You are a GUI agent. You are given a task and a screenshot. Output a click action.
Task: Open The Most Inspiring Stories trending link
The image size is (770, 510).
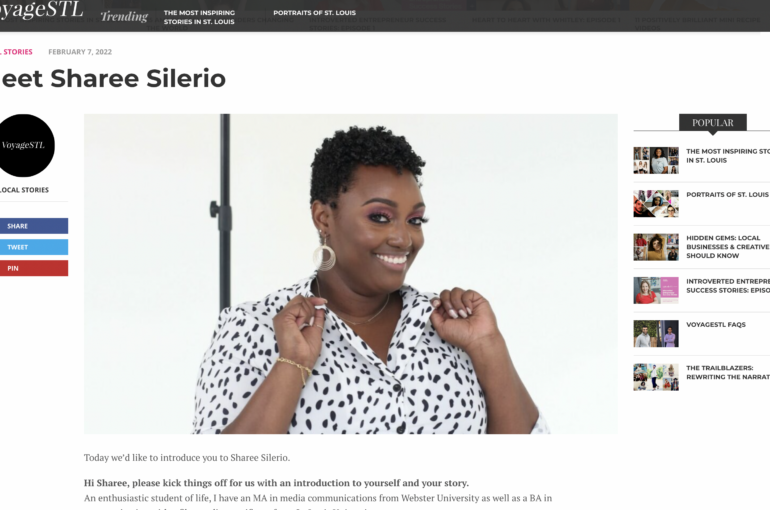(x=199, y=17)
